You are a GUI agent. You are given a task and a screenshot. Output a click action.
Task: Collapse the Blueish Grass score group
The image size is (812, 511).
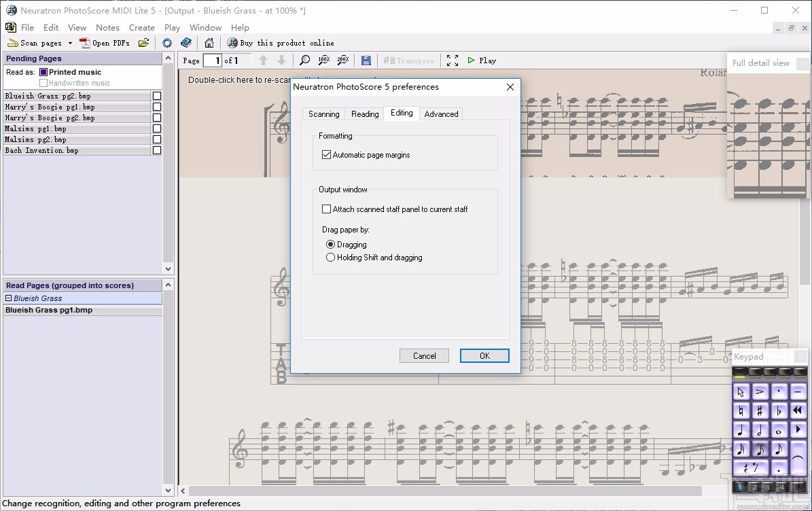(8, 298)
